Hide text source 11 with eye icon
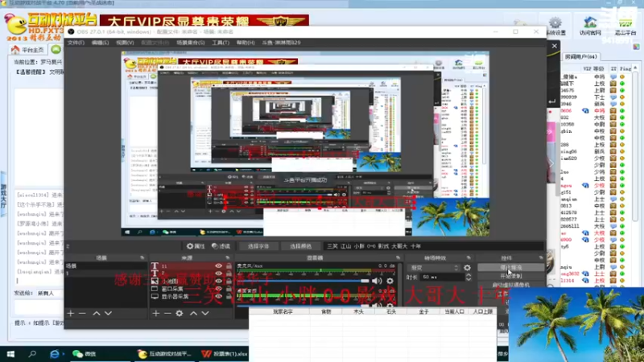The image size is (644, 362). (x=218, y=266)
